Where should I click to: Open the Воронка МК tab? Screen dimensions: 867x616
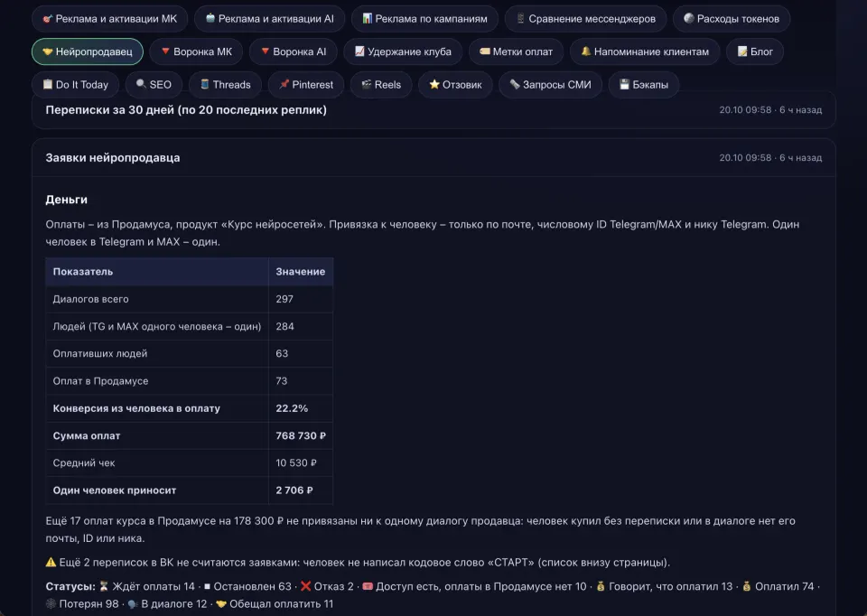196,52
